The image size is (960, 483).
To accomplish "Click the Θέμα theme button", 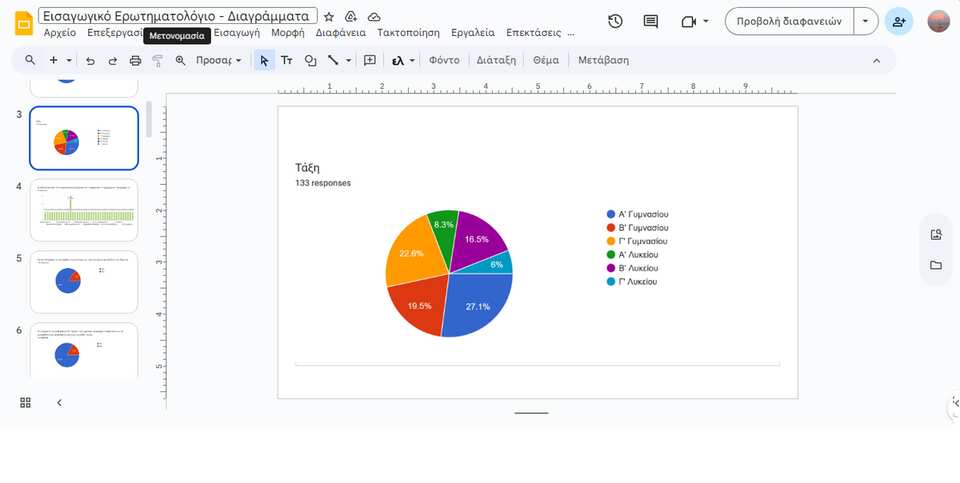I will click(x=546, y=61).
